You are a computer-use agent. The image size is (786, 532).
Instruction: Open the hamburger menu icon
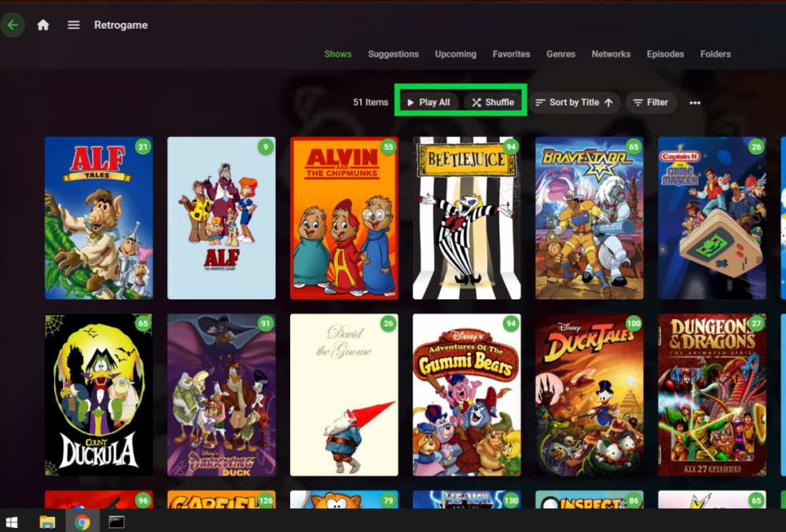(x=74, y=25)
